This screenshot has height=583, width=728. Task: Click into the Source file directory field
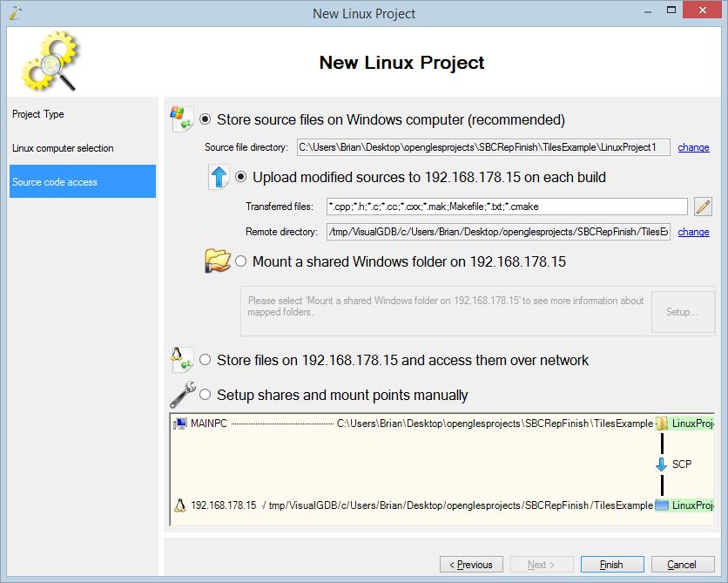click(x=483, y=147)
